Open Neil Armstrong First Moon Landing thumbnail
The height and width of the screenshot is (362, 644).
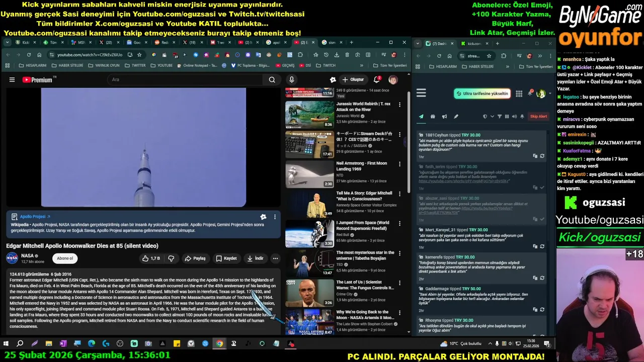tap(309, 174)
